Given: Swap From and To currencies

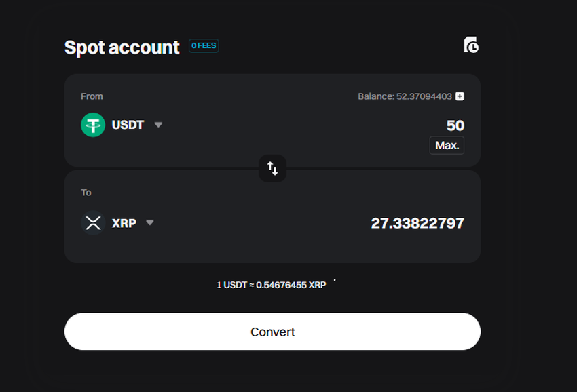Looking at the screenshot, I should 272,168.
